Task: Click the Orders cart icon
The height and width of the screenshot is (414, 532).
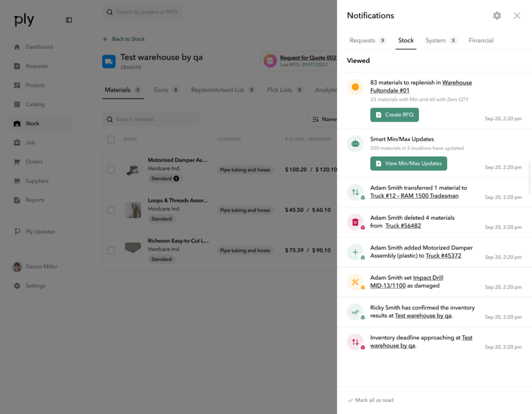Action: point(17,162)
